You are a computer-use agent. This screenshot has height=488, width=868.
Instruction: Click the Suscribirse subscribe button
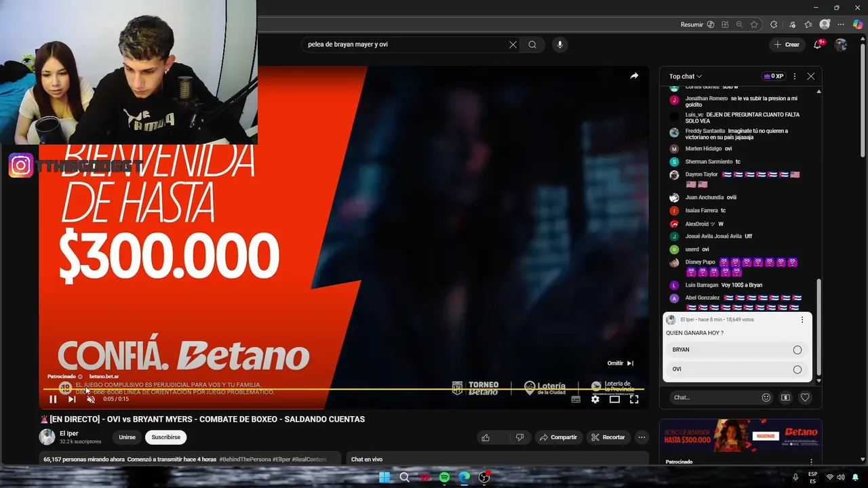tap(166, 438)
